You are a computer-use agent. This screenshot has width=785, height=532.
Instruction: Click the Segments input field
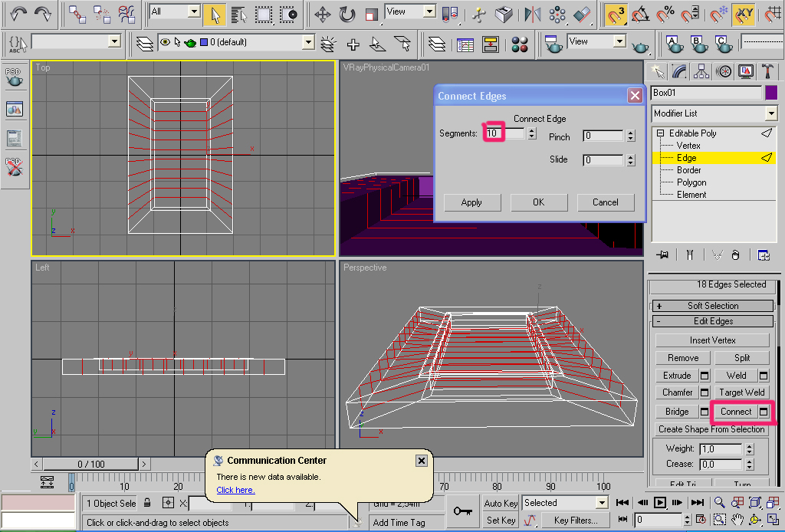pyautogui.click(x=504, y=133)
